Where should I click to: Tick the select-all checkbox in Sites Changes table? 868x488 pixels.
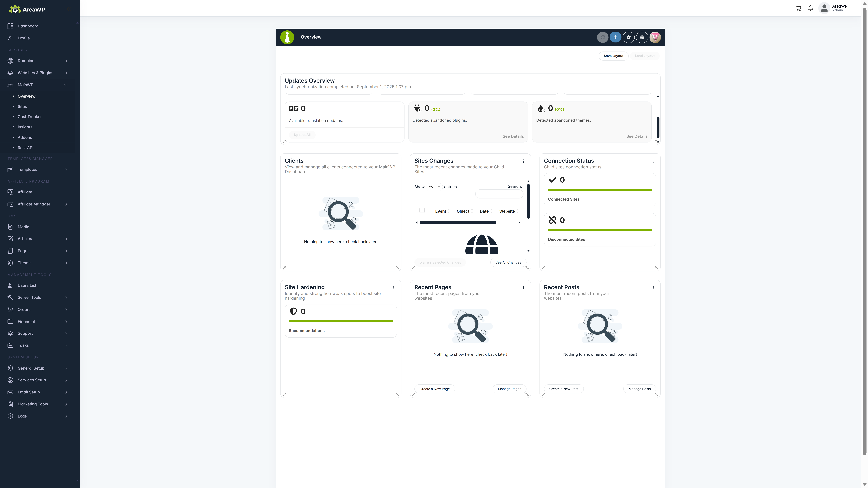422,210
